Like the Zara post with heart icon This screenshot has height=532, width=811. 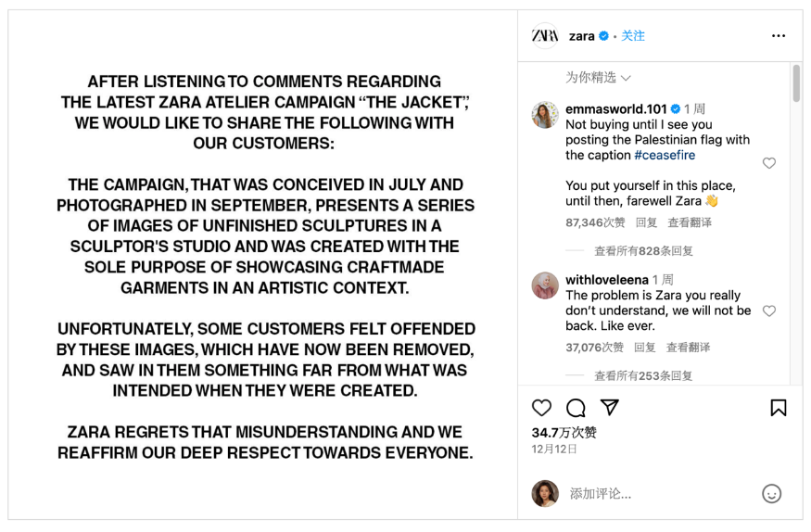[541, 408]
